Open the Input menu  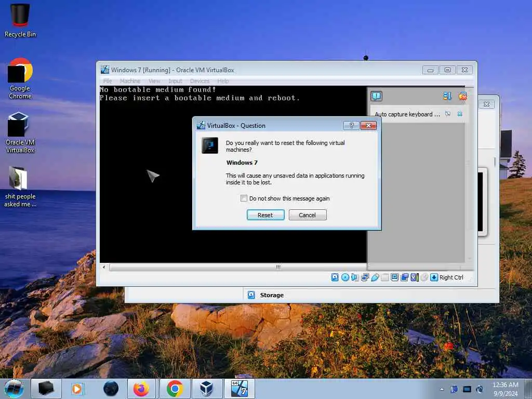coord(176,81)
